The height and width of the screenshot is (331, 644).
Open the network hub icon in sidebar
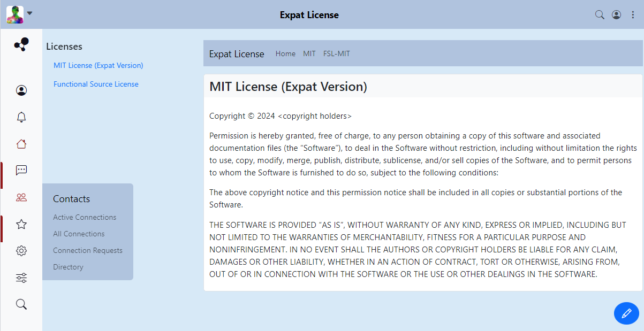click(x=21, y=45)
